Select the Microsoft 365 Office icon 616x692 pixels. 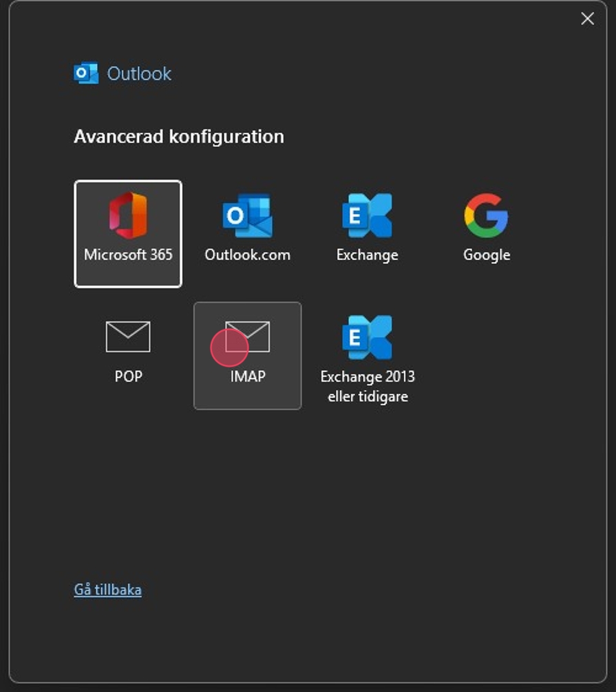tap(128, 215)
